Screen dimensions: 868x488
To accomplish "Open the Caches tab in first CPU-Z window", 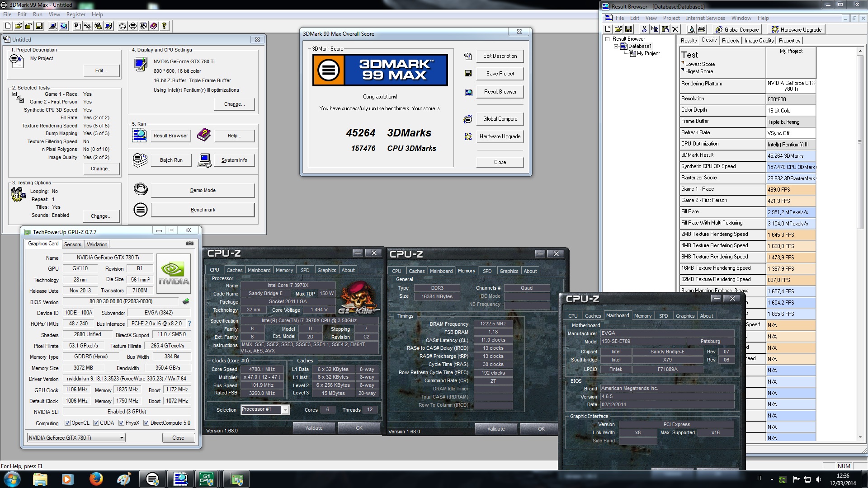I will pyautogui.click(x=234, y=270).
